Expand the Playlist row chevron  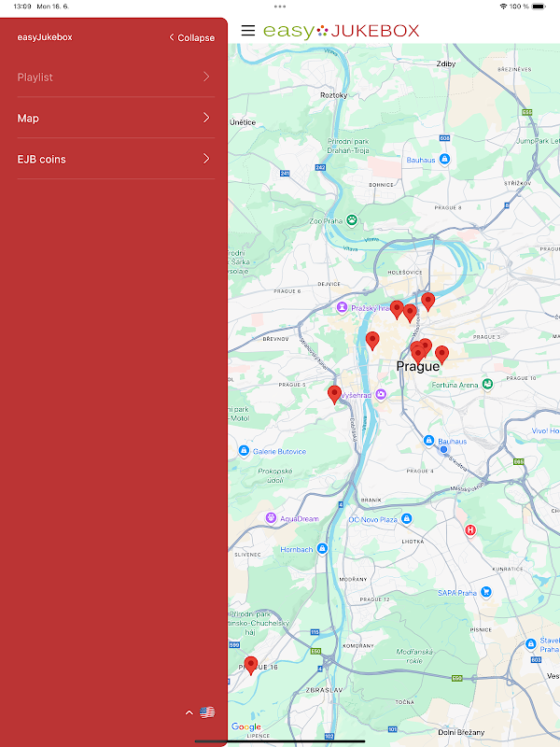coord(206,77)
